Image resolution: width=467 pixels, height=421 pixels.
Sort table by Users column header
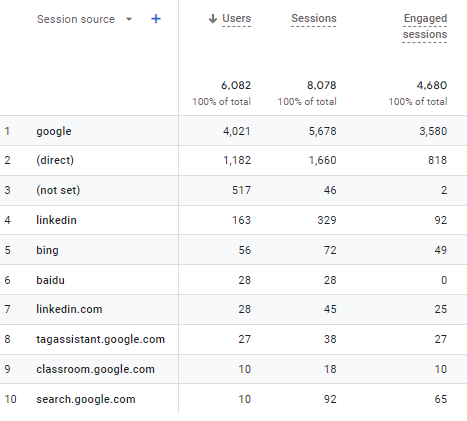[x=236, y=18]
